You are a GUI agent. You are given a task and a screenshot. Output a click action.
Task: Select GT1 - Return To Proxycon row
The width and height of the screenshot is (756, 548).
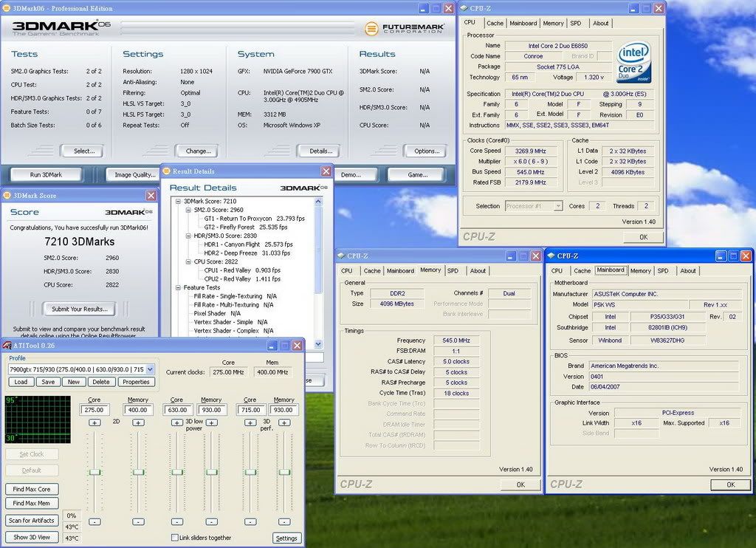coord(254,219)
